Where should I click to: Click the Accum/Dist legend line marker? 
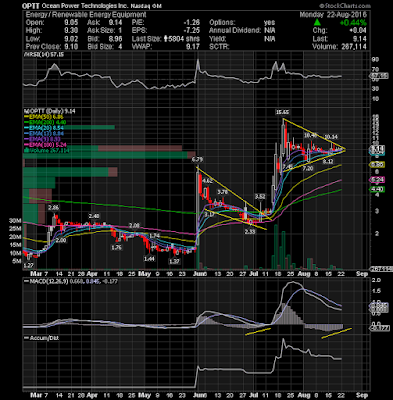pyautogui.click(x=27, y=338)
